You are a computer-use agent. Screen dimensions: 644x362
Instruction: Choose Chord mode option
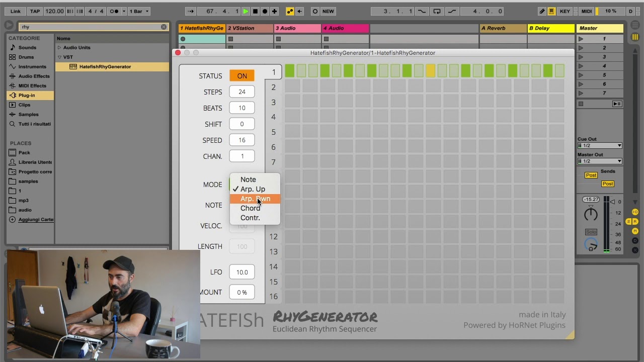click(255, 208)
